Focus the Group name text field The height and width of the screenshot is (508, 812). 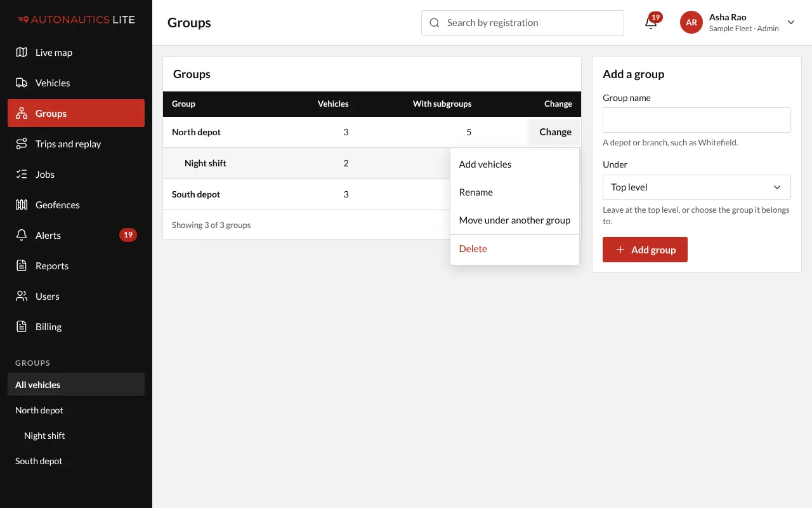697,120
